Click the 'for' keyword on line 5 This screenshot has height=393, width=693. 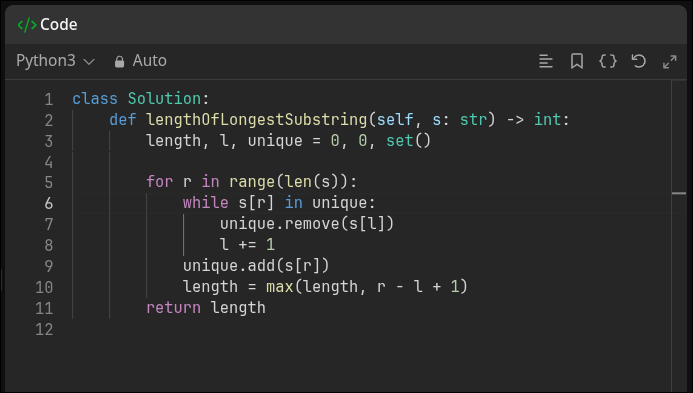[x=160, y=182]
